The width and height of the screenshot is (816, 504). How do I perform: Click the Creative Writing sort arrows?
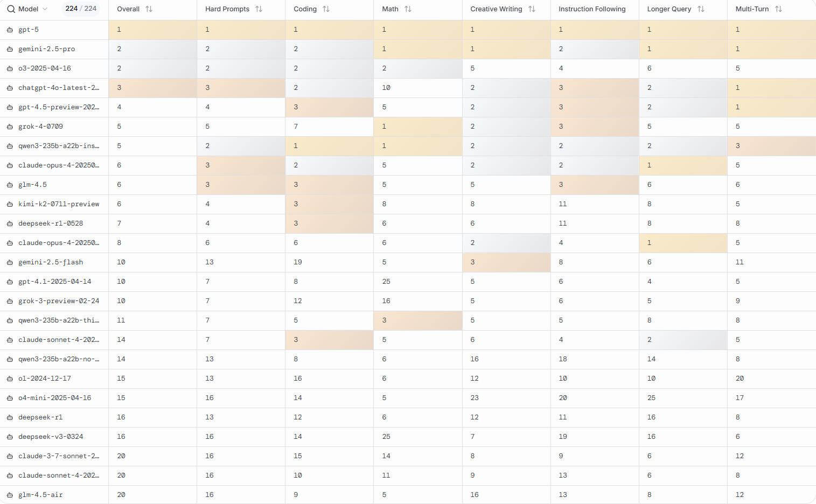[x=532, y=9]
